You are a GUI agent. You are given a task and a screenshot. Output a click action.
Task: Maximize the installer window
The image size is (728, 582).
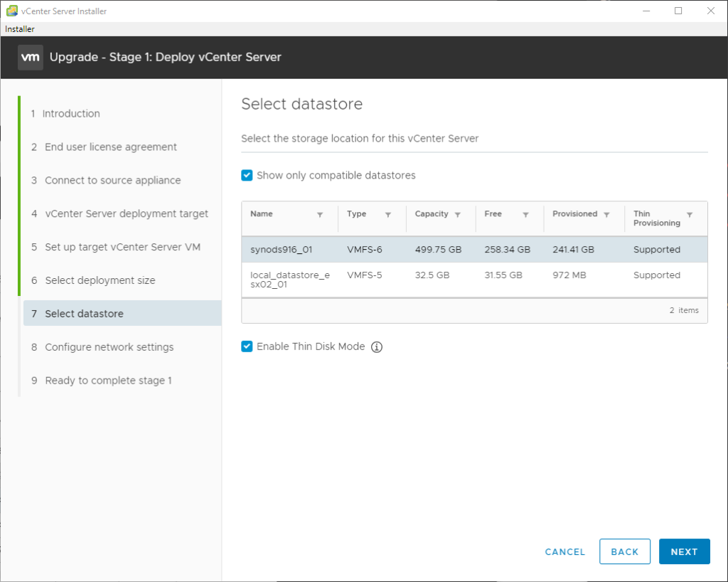678,11
